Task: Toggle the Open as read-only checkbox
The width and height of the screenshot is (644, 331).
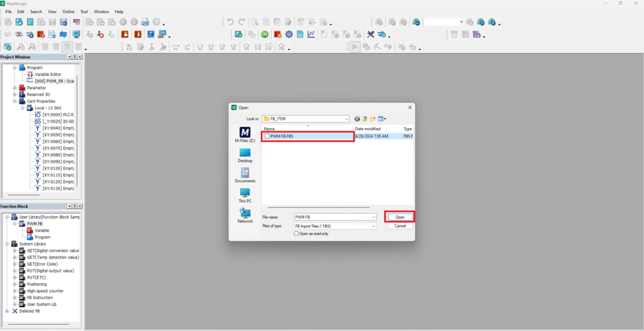Action: [296, 234]
